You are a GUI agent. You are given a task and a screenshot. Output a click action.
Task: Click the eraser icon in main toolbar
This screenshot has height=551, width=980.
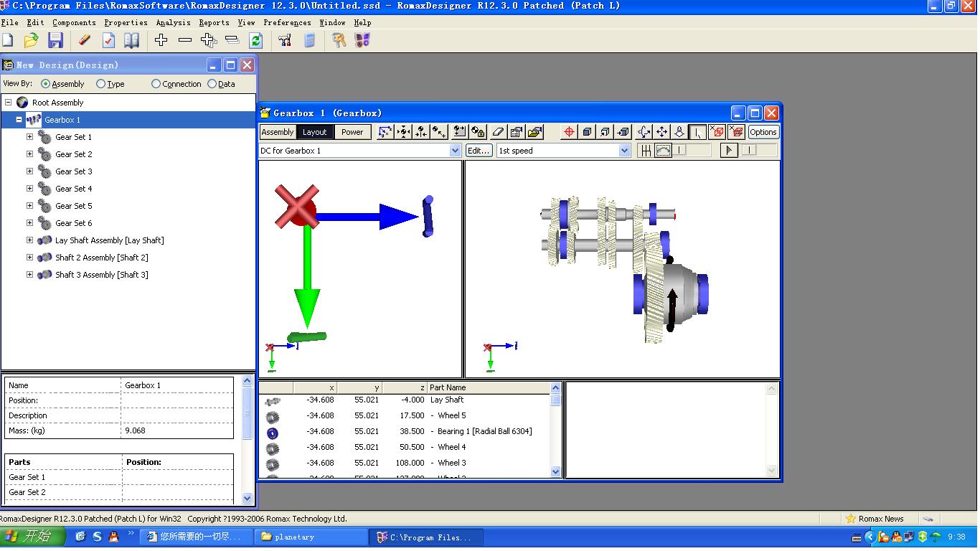85,41
